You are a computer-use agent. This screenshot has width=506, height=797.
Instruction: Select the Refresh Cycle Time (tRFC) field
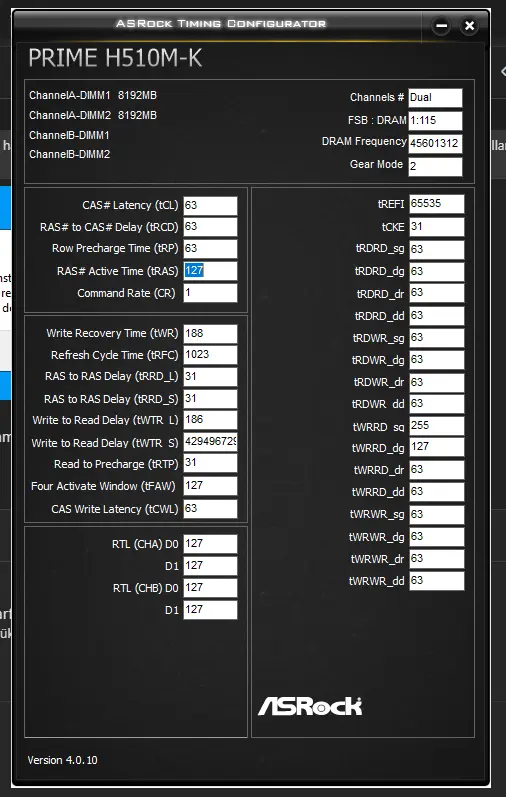(x=210, y=355)
